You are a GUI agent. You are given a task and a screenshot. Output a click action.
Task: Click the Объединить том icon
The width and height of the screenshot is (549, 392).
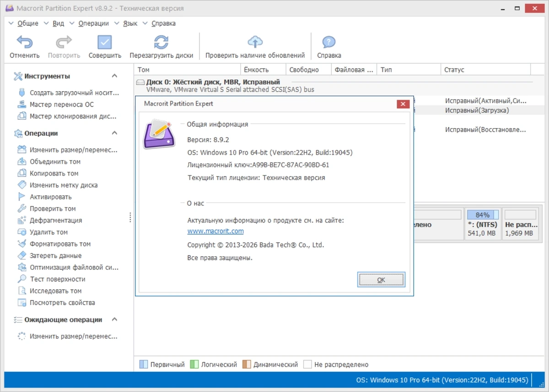tap(22, 161)
